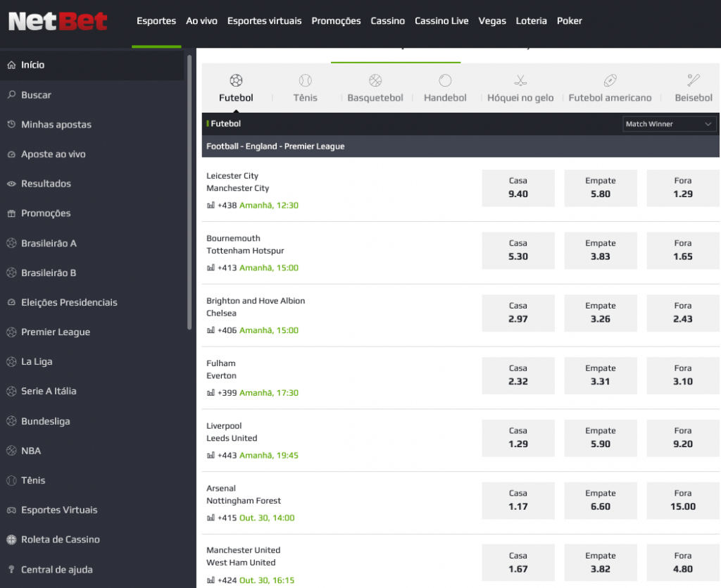Click stats icon for Liverpool match
This screenshot has height=588, width=721.
211,455
